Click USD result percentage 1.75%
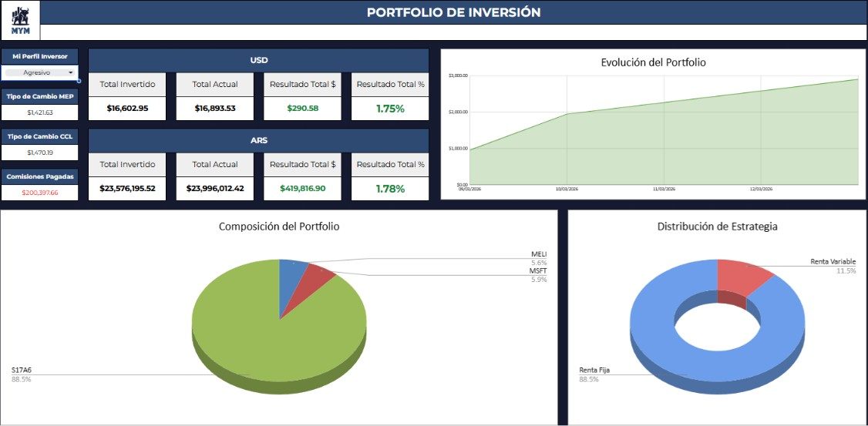 pos(390,109)
